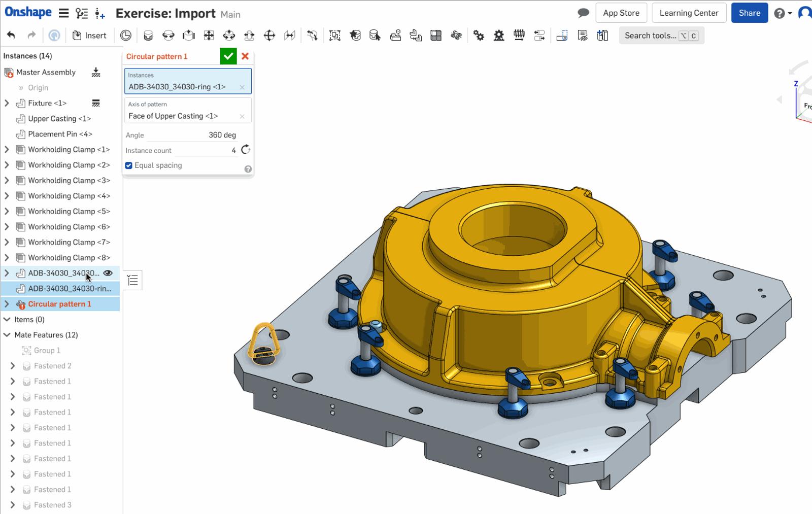The image size is (812, 514).
Task: Click the undo arrow in toolbar
Action: [x=11, y=35]
